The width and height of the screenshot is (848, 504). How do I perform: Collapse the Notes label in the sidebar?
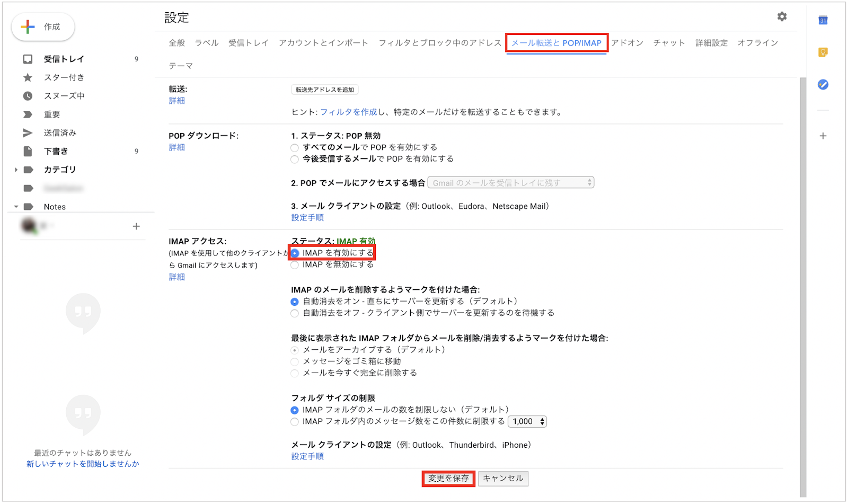click(x=16, y=207)
